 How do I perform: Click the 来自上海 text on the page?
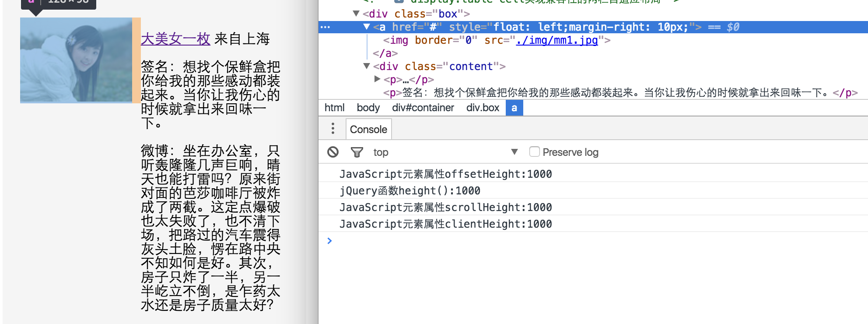pyautogui.click(x=242, y=39)
